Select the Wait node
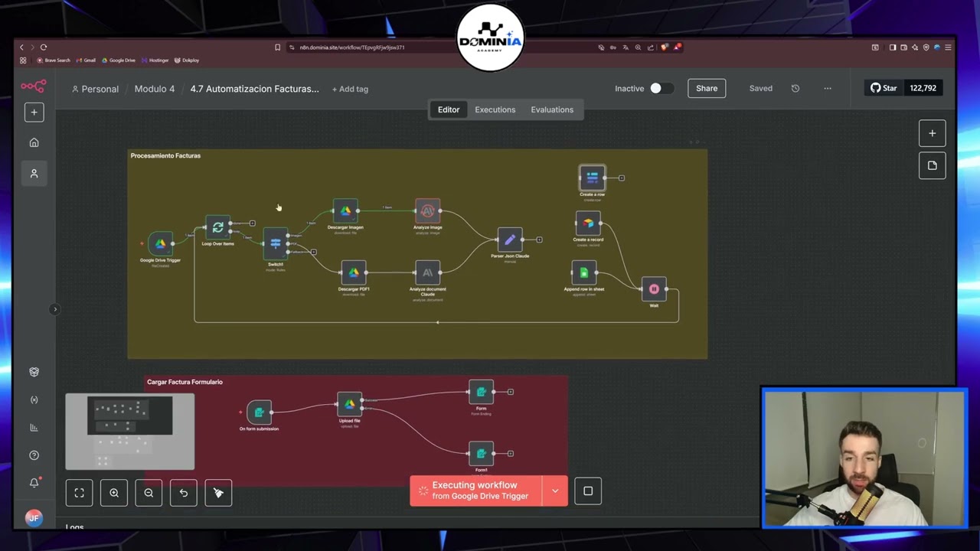The width and height of the screenshot is (980, 551). click(654, 289)
